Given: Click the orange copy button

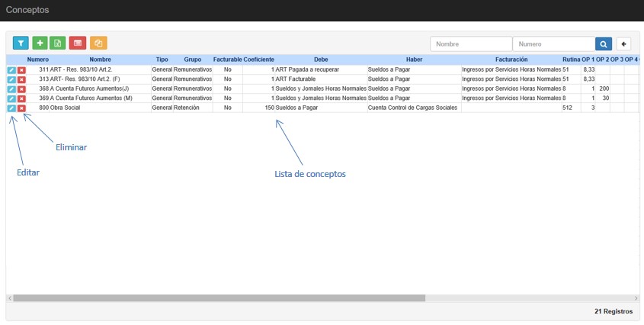Looking at the screenshot, I should pos(98,43).
